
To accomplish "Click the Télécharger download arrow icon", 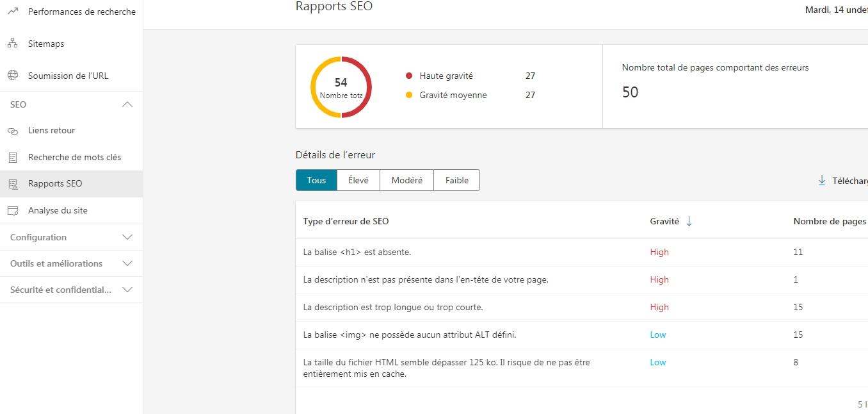I will point(822,181).
